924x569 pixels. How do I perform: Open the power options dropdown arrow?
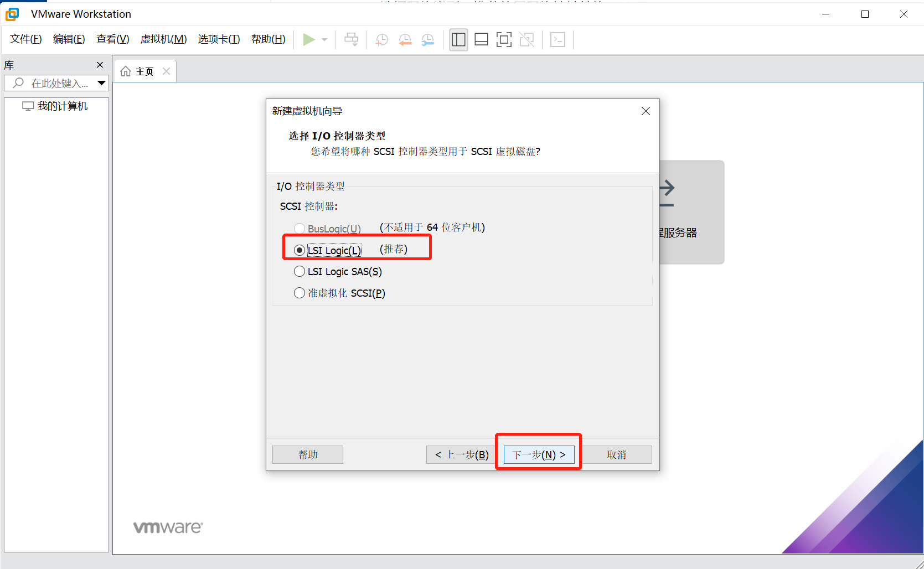coord(324,39)
